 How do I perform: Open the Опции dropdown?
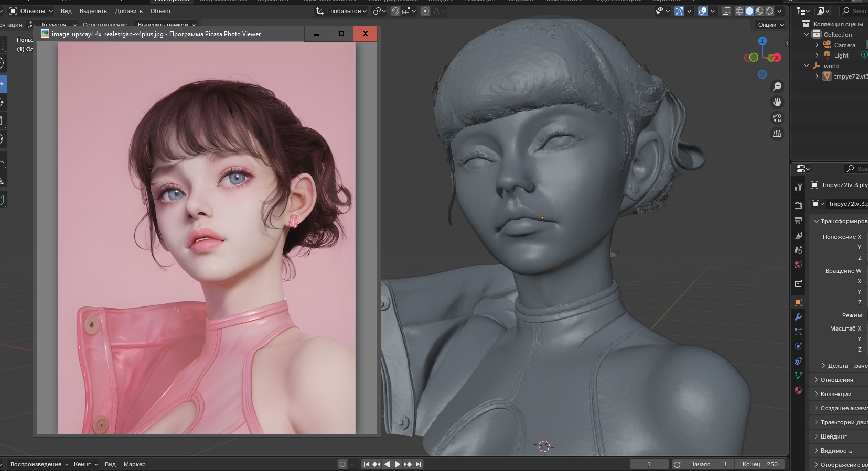(770, 25)
